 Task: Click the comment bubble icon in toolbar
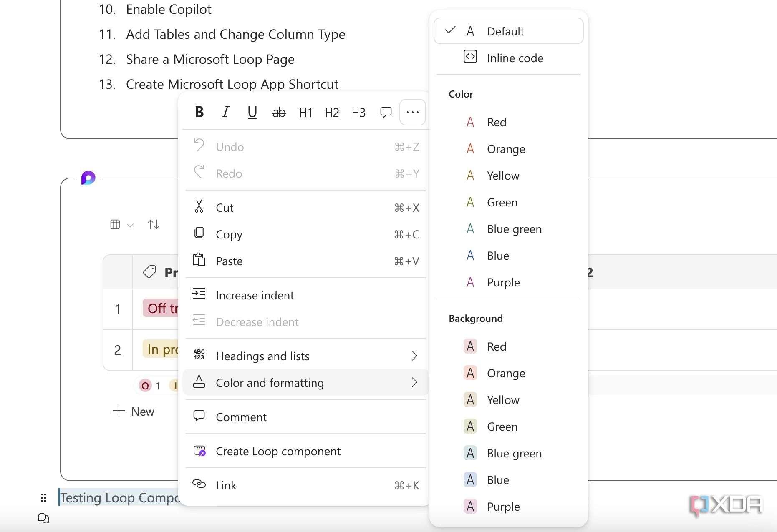click(386, 112)
